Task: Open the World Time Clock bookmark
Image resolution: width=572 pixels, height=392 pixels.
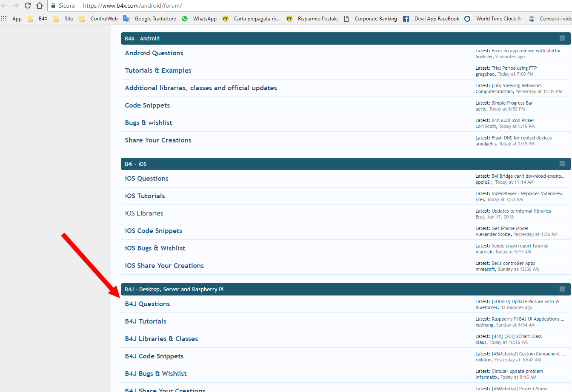Action: tap(493, 19)
